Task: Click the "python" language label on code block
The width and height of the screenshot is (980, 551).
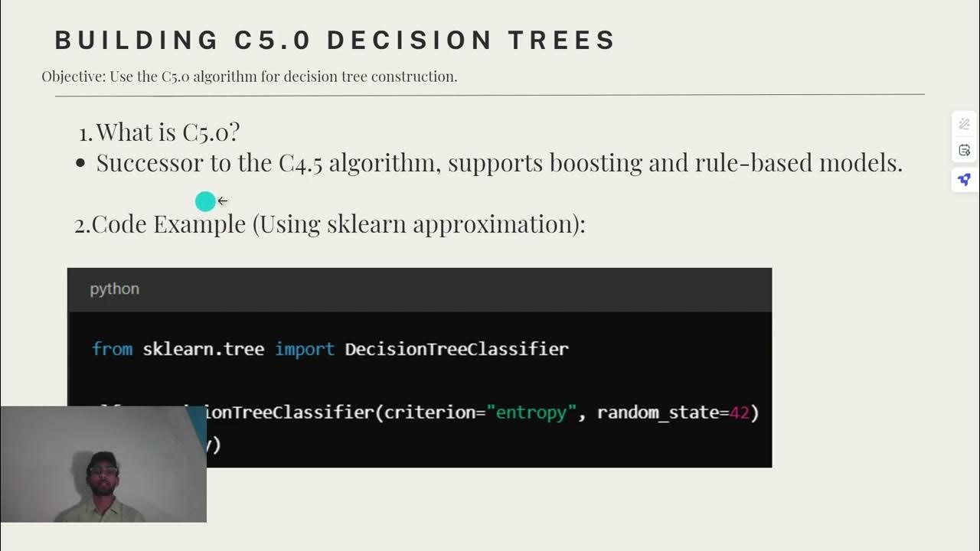Action: pos(115,289)
